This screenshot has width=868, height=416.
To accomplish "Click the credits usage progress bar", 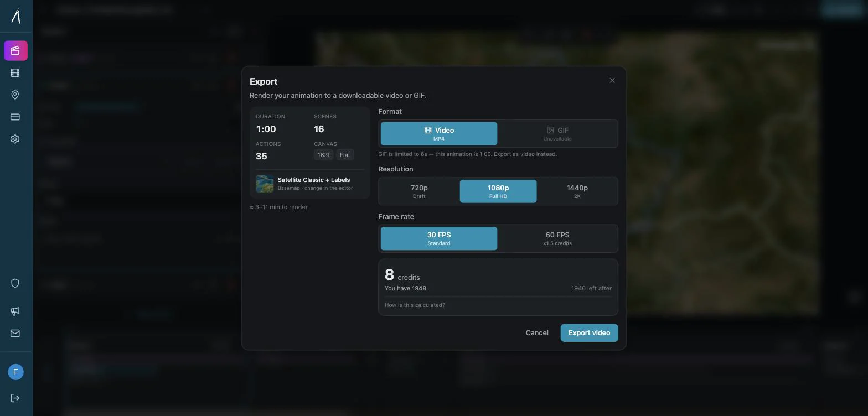I will click(x=498, y=297).
